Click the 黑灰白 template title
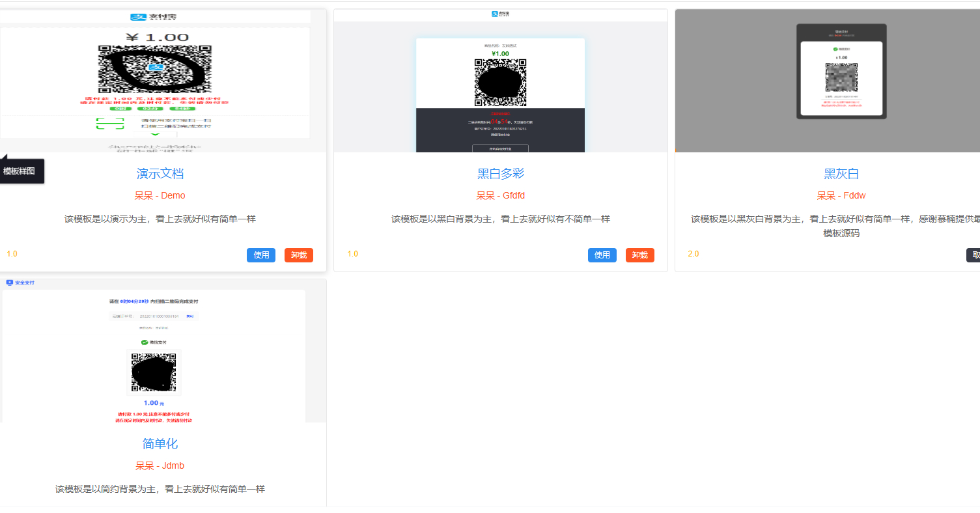Screen dimensions: 980x513 841,174
